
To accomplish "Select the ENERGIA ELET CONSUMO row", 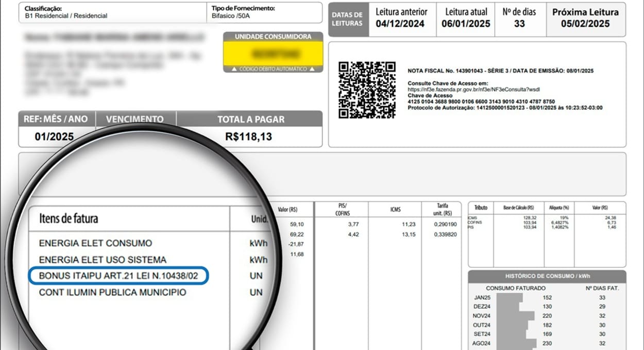I will point(95,243).
